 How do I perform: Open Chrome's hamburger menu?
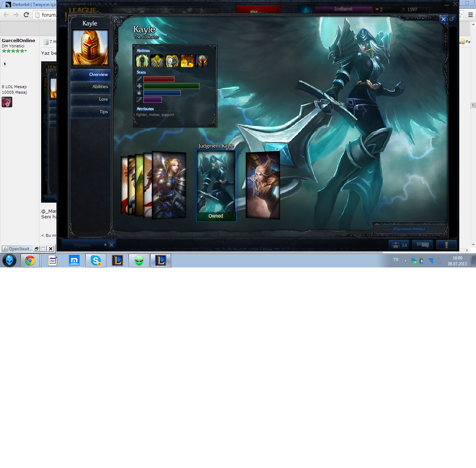click(470, 15)
